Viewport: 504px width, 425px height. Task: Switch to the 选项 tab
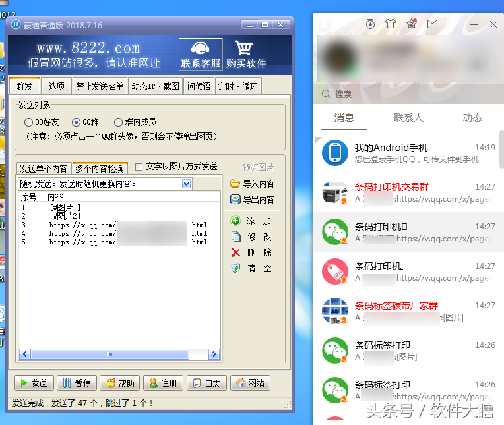click(x=56, y=86)
